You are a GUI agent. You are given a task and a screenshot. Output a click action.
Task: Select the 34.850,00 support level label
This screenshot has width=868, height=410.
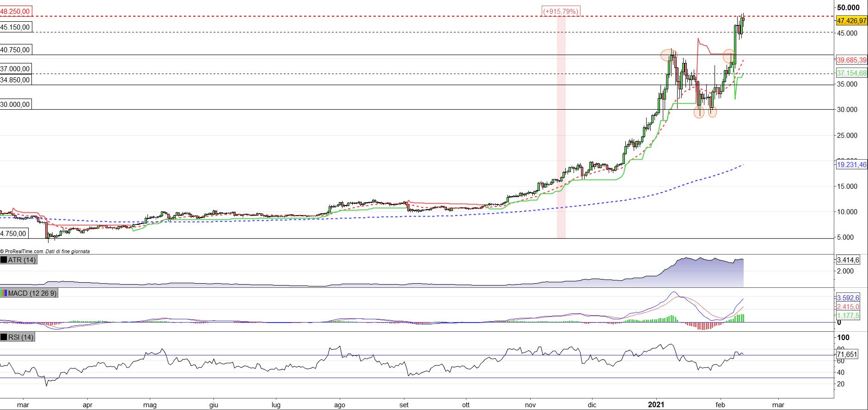(x=15, y=80)
